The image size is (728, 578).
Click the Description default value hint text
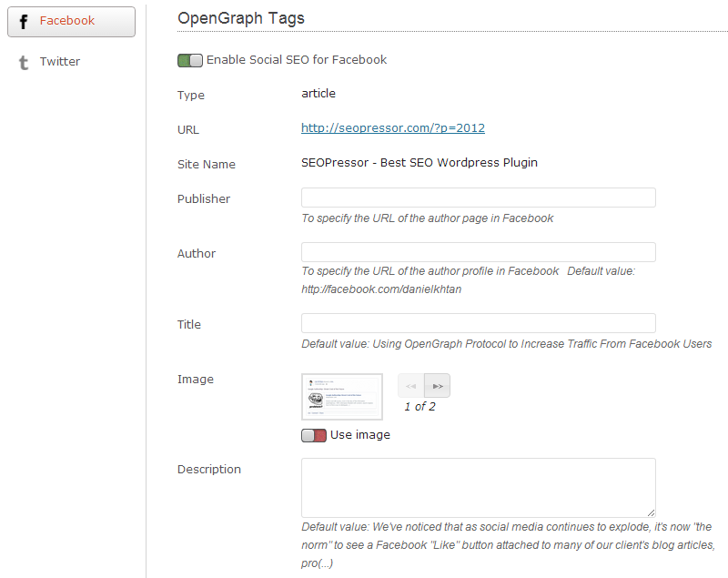(x=508, y=545)
